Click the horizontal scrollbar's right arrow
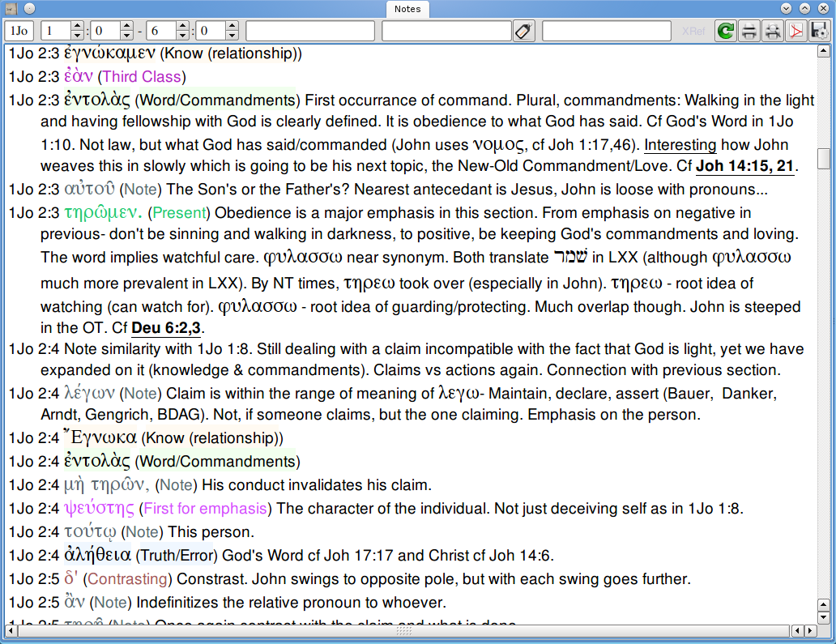The height and width of the screenshot is (644, 836). pos(810,631)
